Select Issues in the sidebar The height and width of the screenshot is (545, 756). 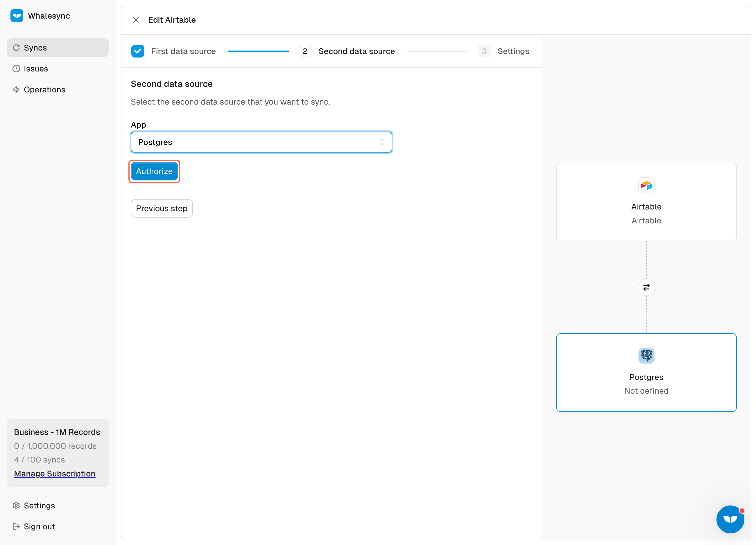pos(58,69)
